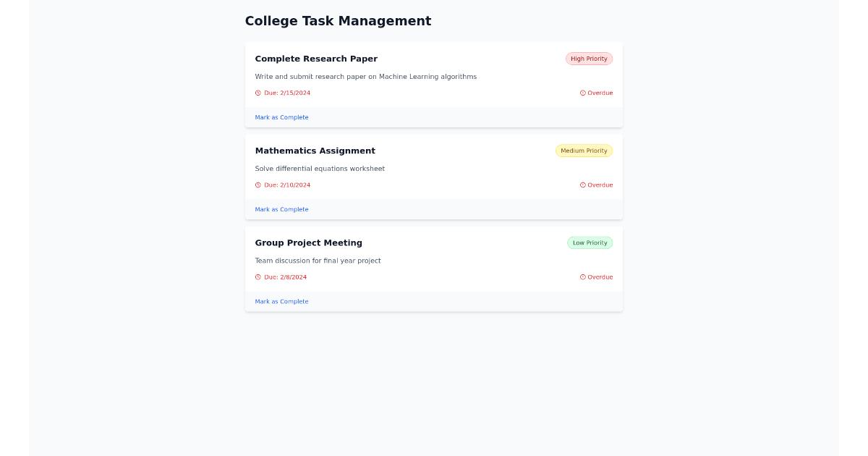Screen dimensions: 868x456
Task: Select the High Priority badge
Action: tap(589, 59)
